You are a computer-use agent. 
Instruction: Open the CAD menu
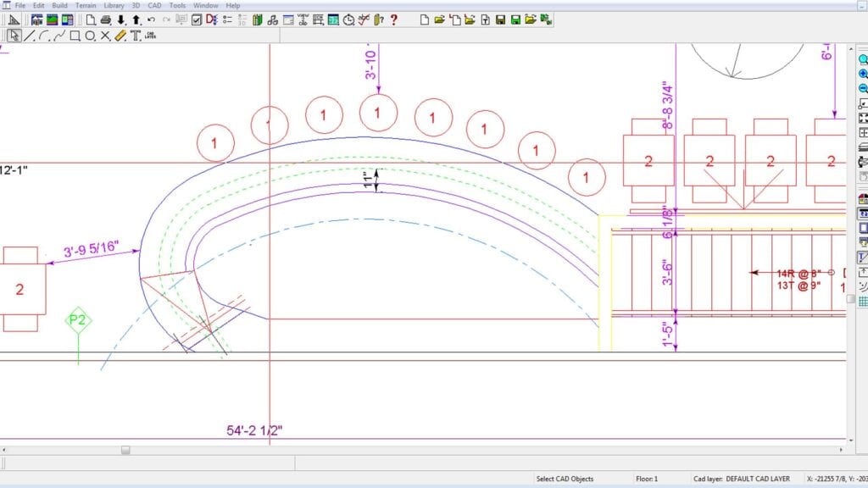coord(154,6)
